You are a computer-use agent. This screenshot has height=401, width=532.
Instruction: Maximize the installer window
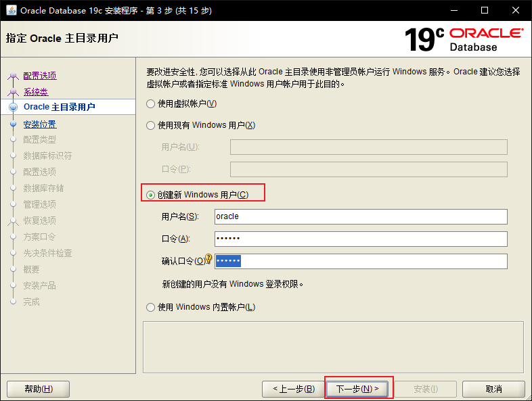tap(485, 10)
